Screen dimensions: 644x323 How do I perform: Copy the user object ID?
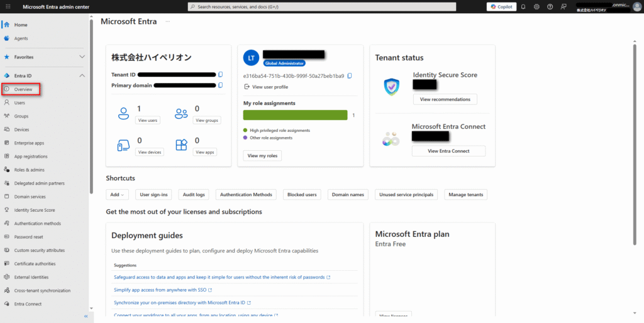pyautogui.click(x=350, y=76)
